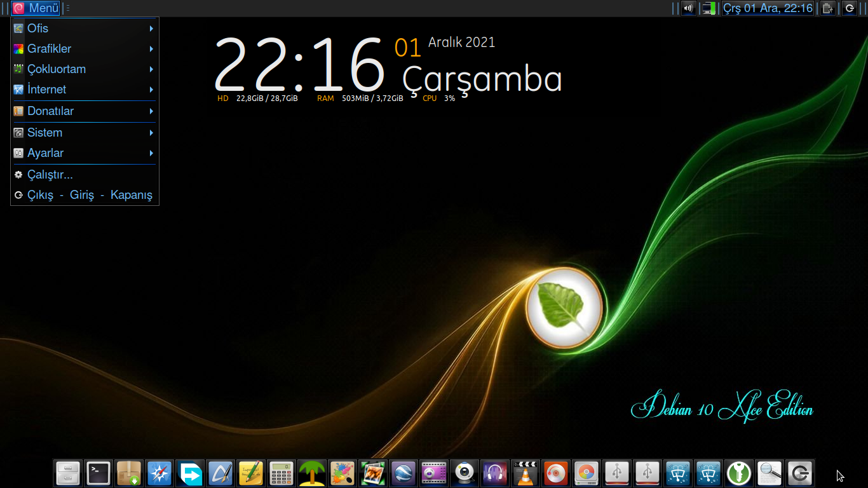Click the Menü button in top panel
The height and width of the screenshot is (488, 868).
tap(36, 8)
